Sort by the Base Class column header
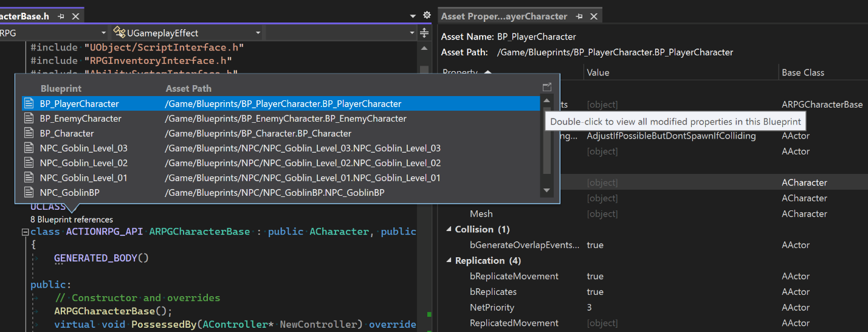The image size is (868, 332). point(803,72)
